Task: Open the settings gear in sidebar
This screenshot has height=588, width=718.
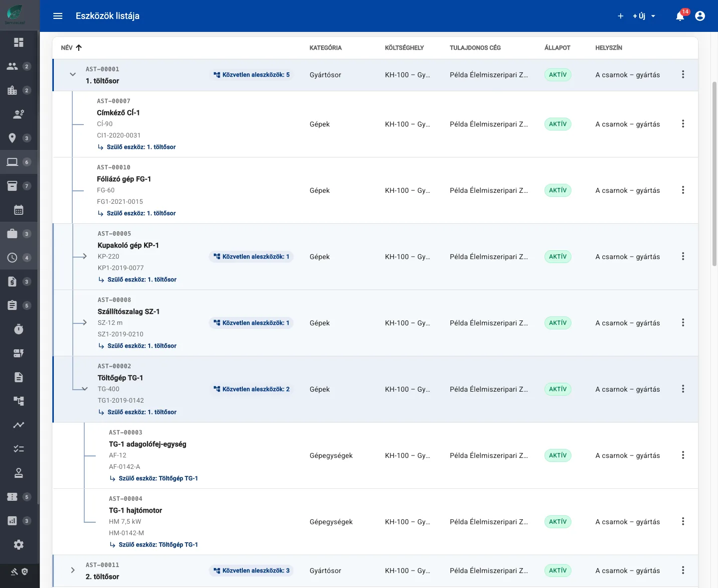Action: [18, 545]
